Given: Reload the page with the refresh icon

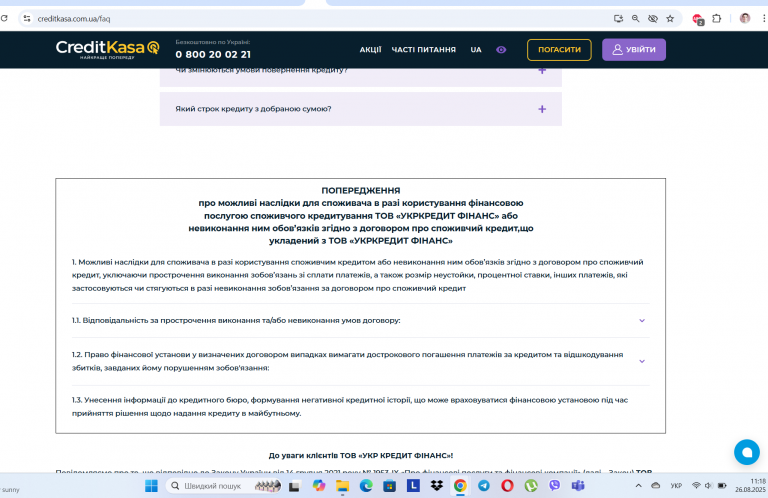Looking at the screenshot, I should click(x=4, y=19).
